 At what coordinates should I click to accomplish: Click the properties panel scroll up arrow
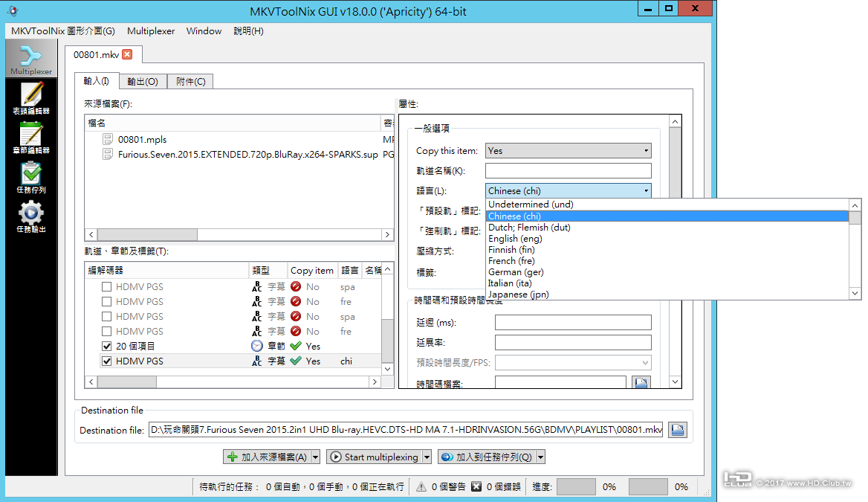[675, 121]
